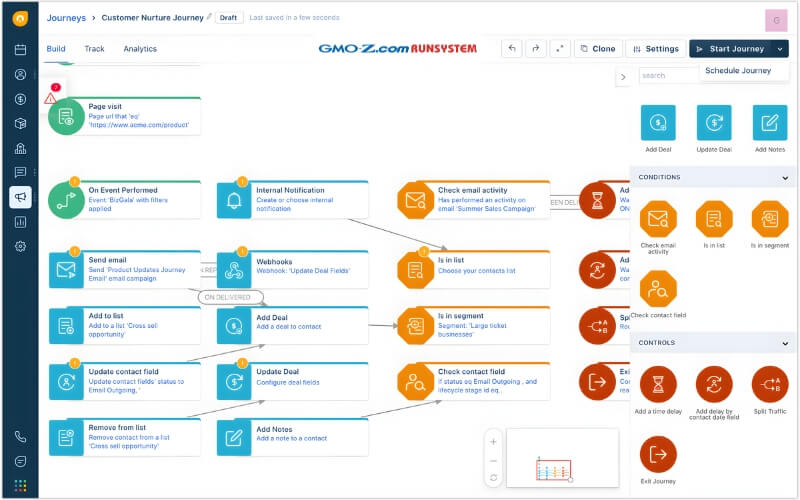The height and width of the screenshot is (500, 800).
Task: Open the home logo icon in the sidebar
Action: 20,18
